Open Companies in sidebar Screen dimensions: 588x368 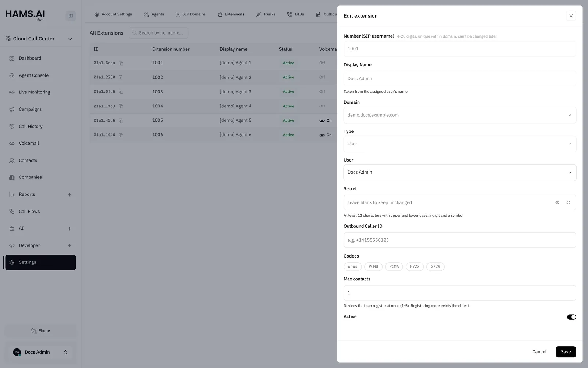[40, 177]
